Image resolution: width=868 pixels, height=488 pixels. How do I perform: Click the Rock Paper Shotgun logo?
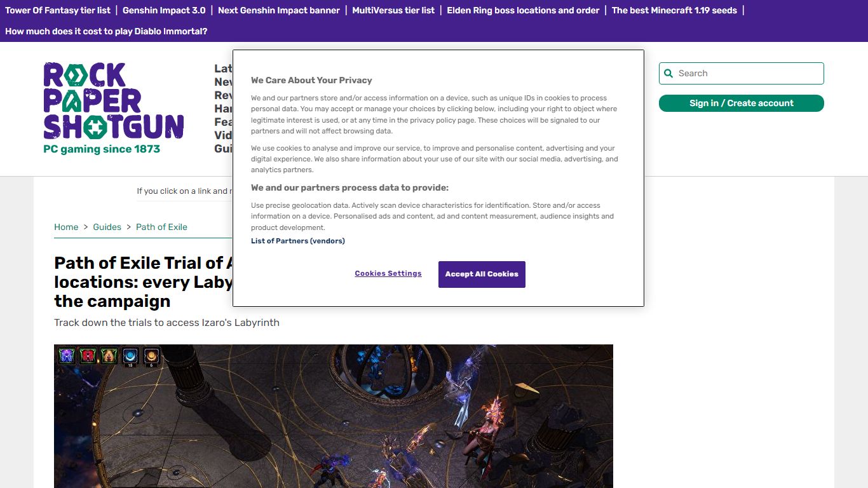click(x=114, y=100)
